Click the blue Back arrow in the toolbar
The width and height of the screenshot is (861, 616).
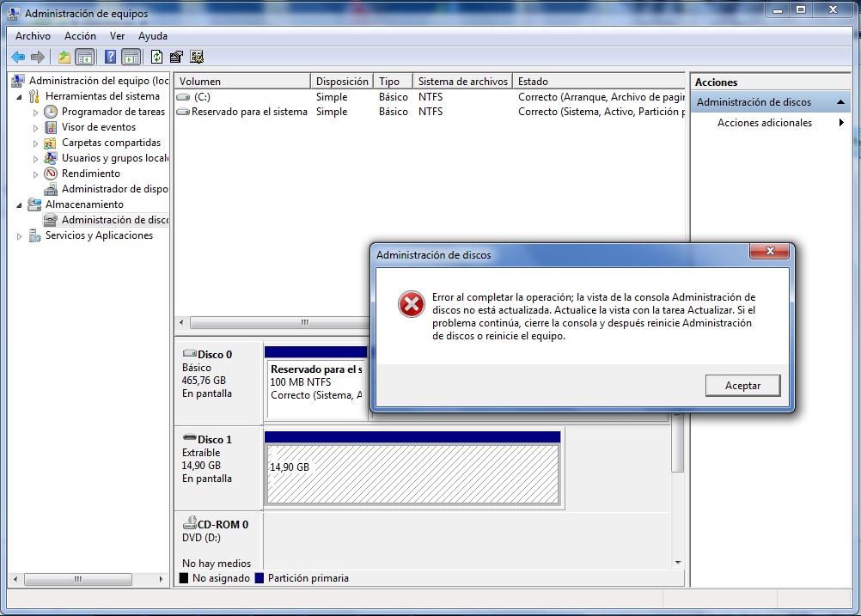[x=18, y=57]
